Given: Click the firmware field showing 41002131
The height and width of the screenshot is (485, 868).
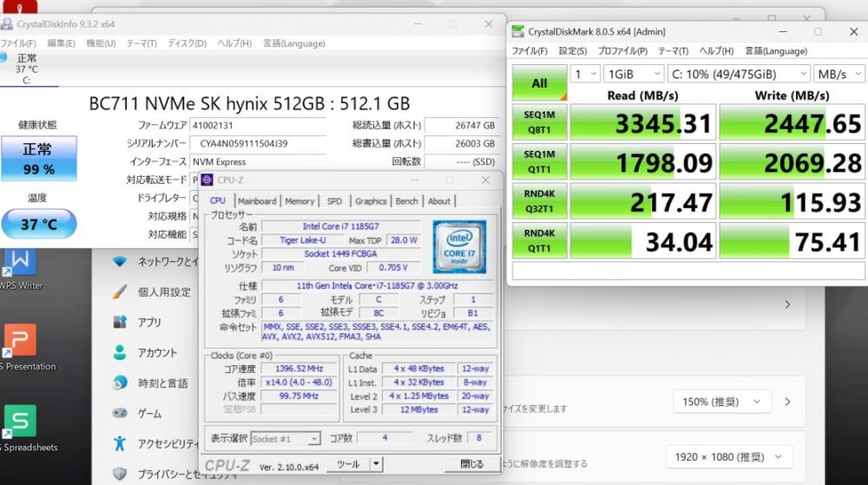Looking at the screenshot, I should (x=258, y=126).
